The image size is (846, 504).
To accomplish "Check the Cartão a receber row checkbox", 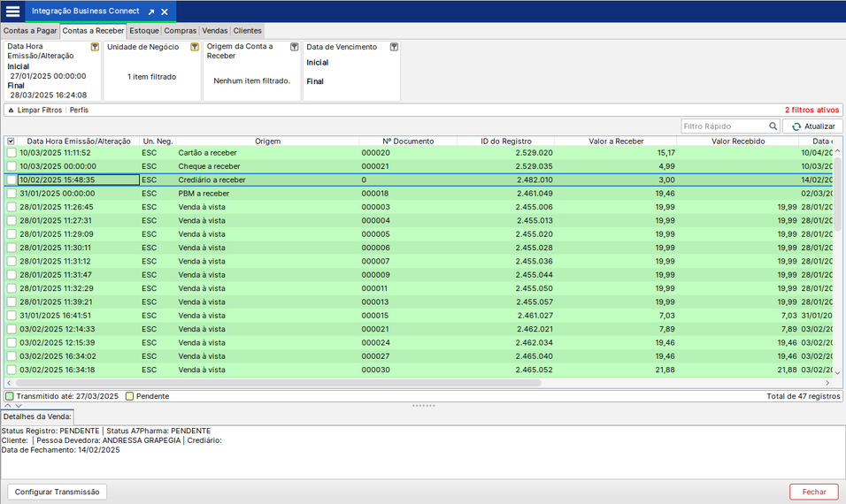I will click(x=11, y=153).
